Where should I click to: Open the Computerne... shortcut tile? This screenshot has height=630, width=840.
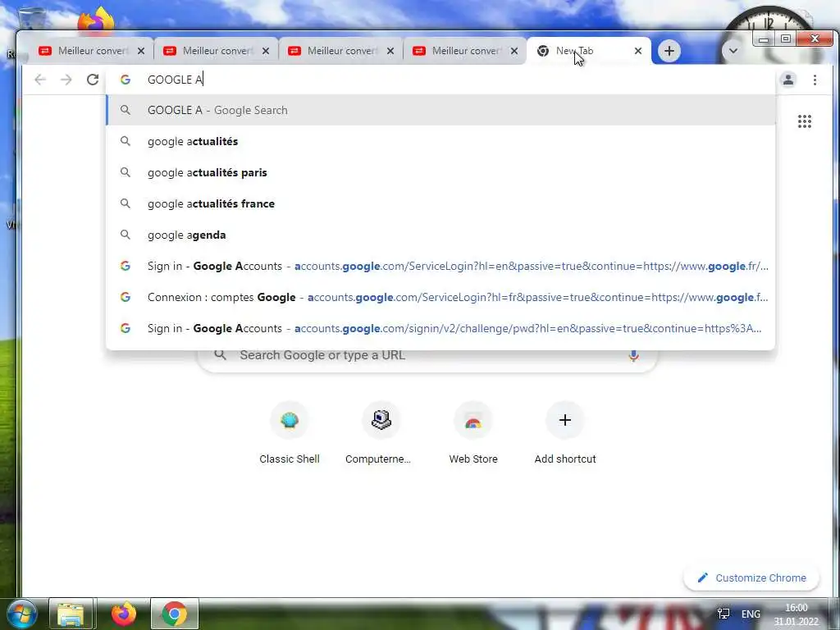(381, 434)
